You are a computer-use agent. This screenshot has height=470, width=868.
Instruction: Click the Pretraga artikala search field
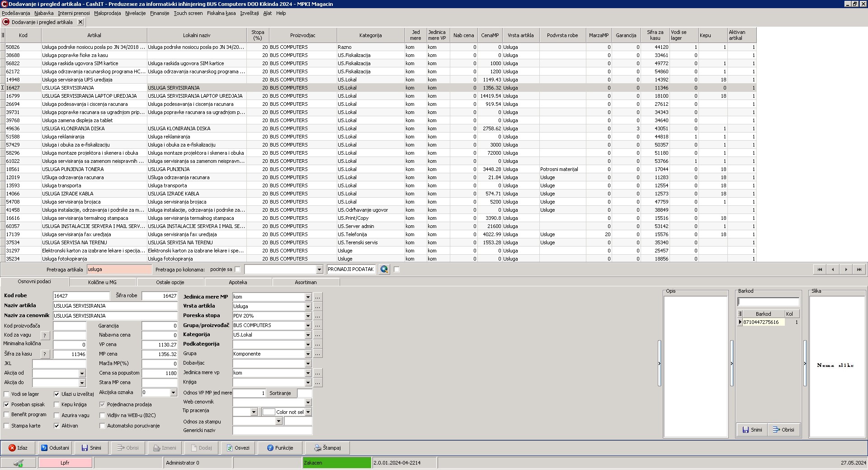[x=119, y=269]
